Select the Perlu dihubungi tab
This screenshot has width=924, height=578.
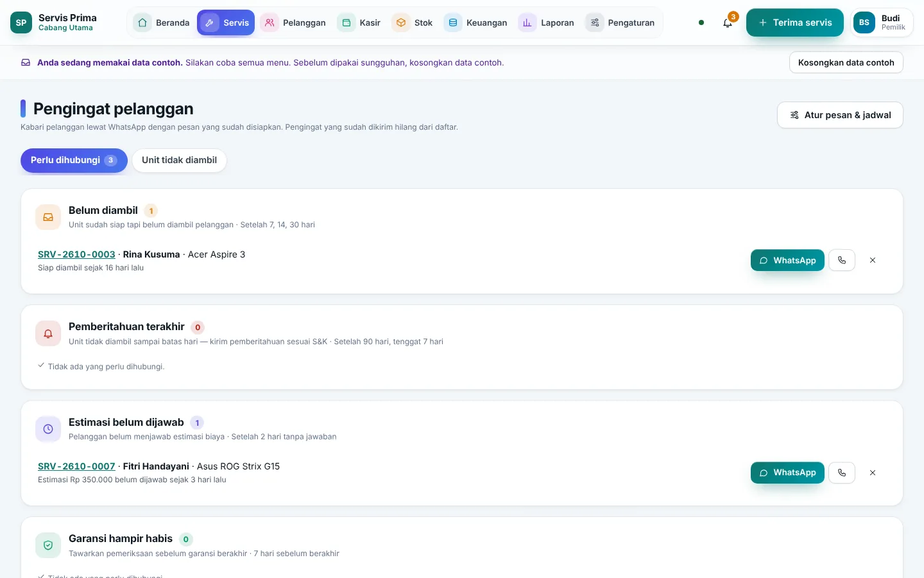pos(74,161)
